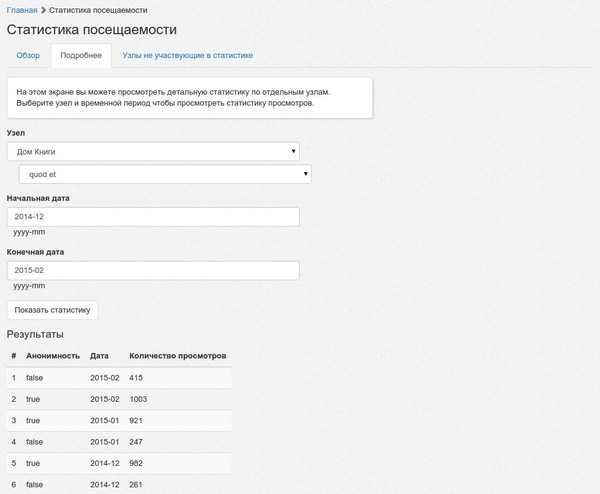
Task: Open the quod et sub-node dropdown
Action: (165, 174)
